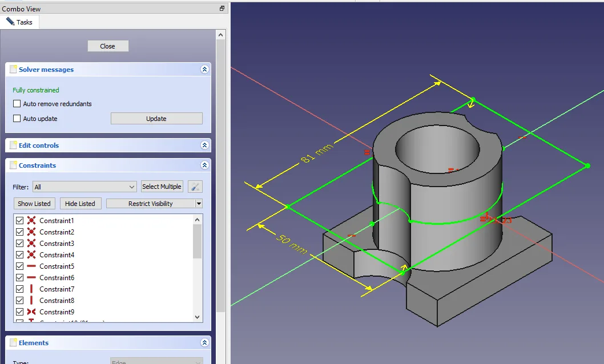
Task: Click the Close button for the sketch
Action: click(x=108, y=46)
